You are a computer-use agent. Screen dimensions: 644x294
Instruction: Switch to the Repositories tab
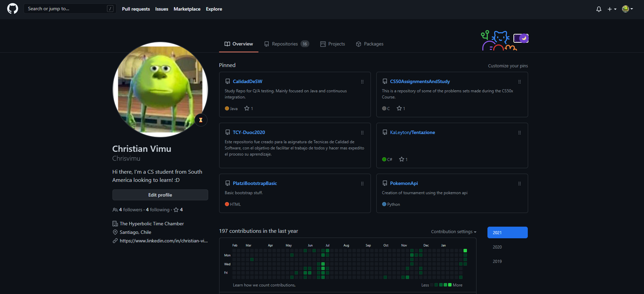click(x=286, y=44)
